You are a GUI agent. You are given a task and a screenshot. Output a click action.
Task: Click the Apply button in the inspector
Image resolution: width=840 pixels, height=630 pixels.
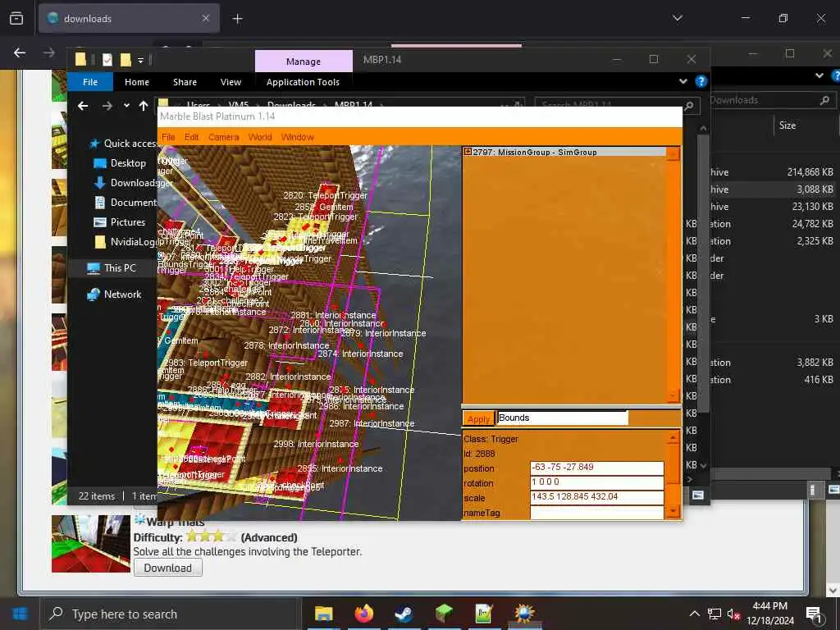pyautogui.click(x=478, y=419)
